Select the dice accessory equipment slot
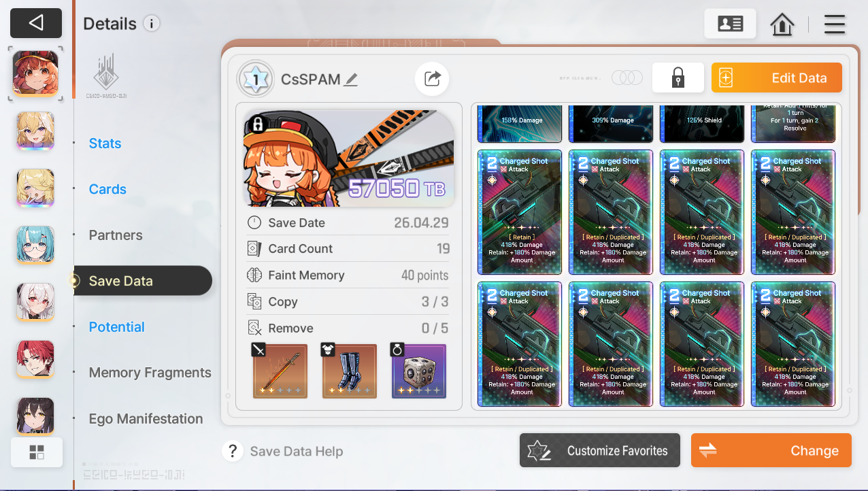 (x=419, y=371)
